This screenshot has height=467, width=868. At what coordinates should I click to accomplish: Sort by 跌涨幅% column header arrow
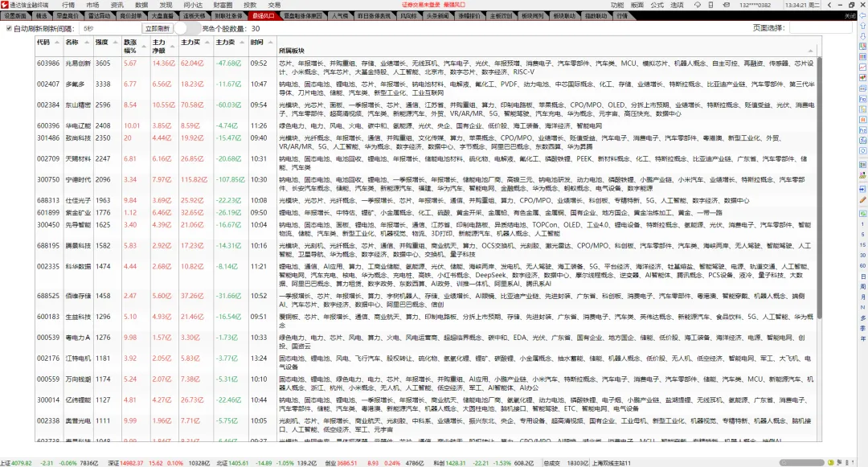[x=144, y=46]
